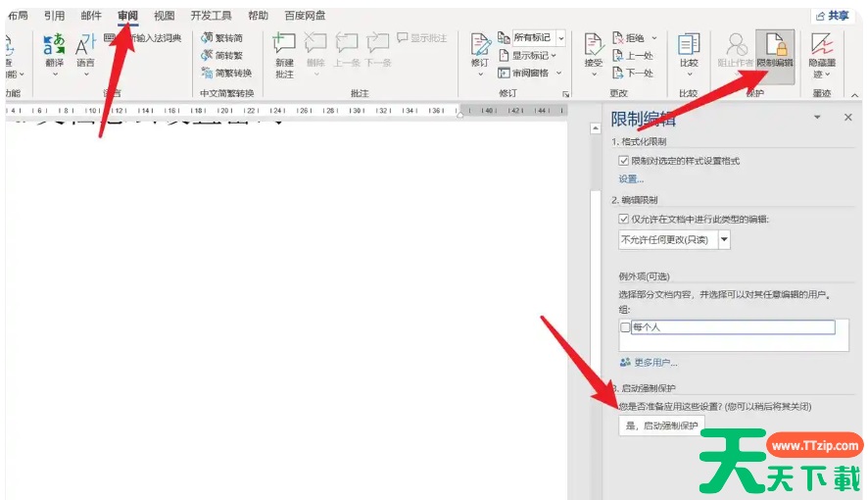
Task: Expand the 不允许任何更改(只读) dropdown
Action: click(724, 239)
